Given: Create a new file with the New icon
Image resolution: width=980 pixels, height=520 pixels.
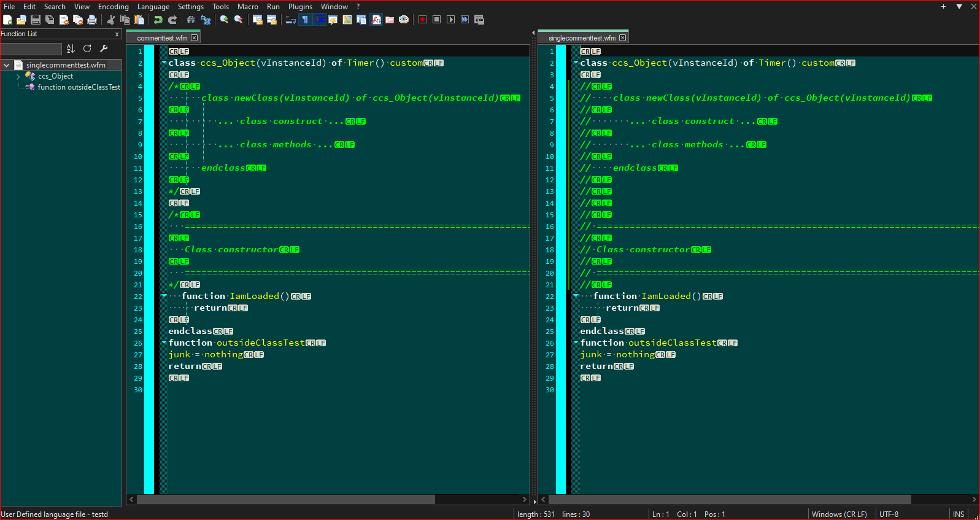Looking at the screenshot, I should coord(7,20).
